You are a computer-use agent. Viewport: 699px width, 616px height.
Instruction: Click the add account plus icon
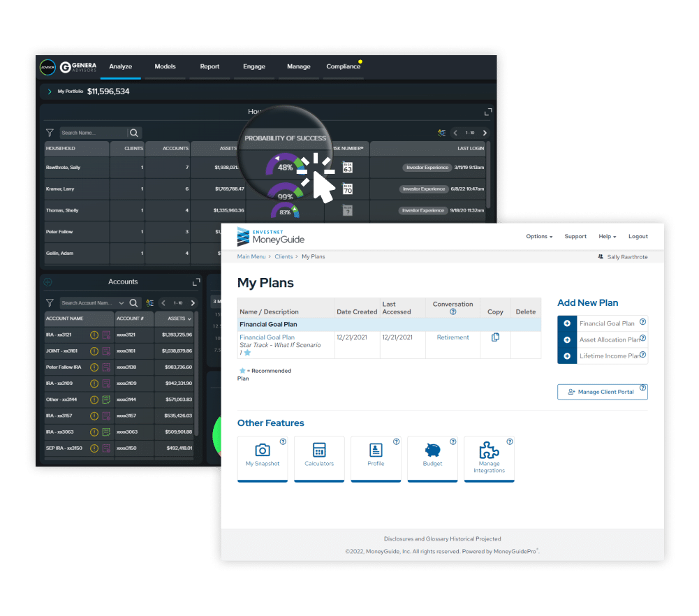click(x=48, y=282)
